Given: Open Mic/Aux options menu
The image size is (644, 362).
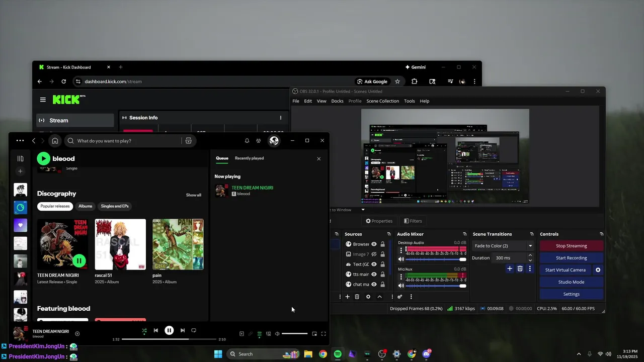Looking at the screenshot, I should [401, 277].
